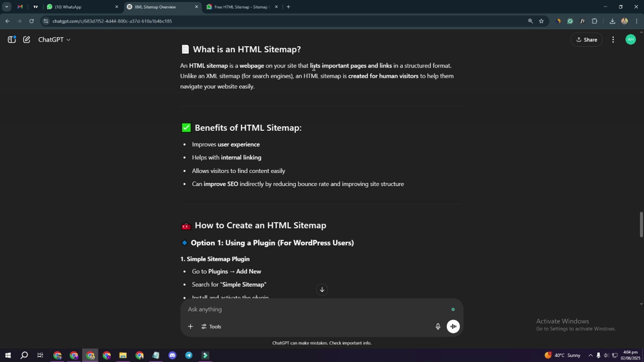Open the weather 40°C Sunny widget
The image size is (644, 362).
click(x=562, y=355)
